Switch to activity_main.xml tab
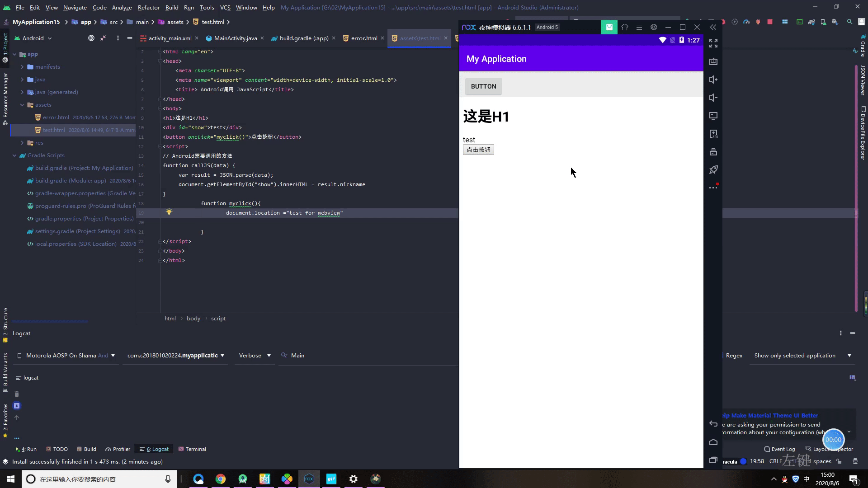The image size is (868, 488). point(170,38)
